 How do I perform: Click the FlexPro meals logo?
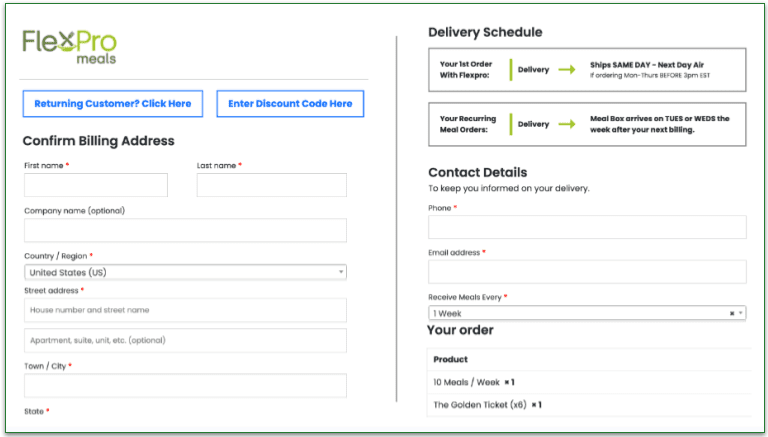69,47
